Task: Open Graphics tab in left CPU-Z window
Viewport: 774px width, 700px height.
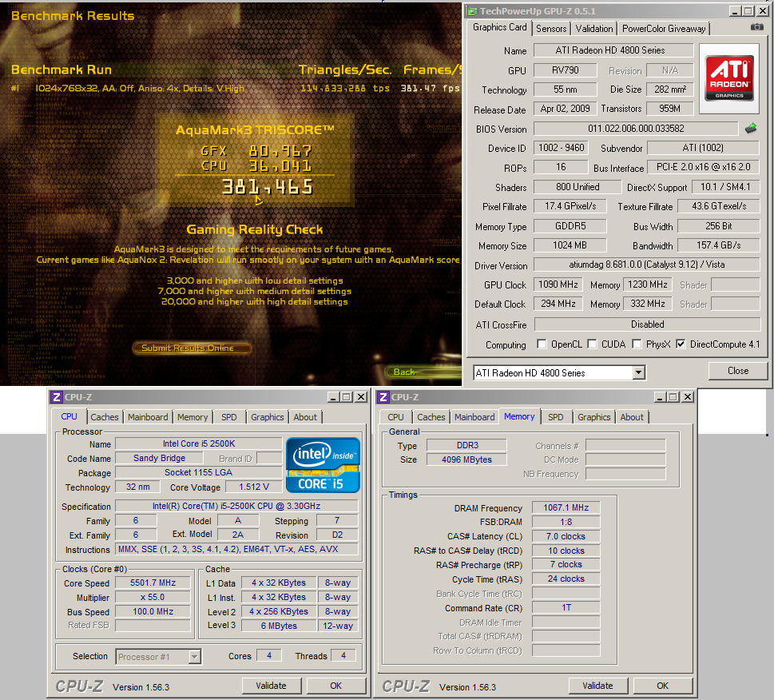Action: pos(267,417)
